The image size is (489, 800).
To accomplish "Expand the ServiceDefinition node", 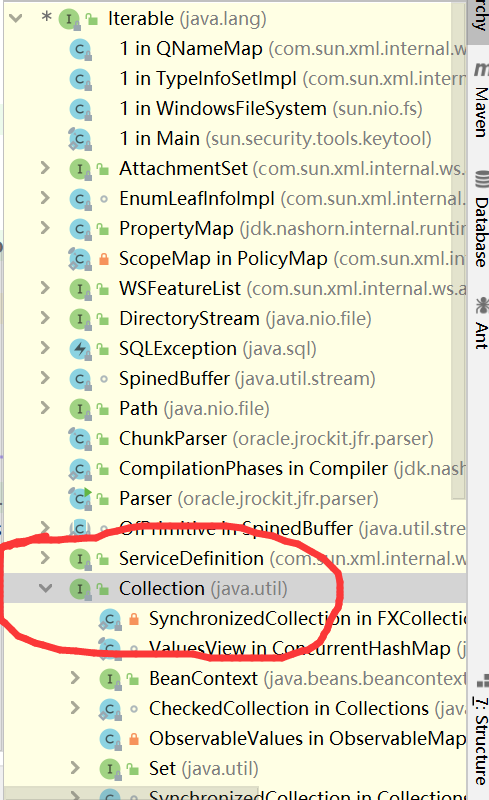I will point(45,558).
